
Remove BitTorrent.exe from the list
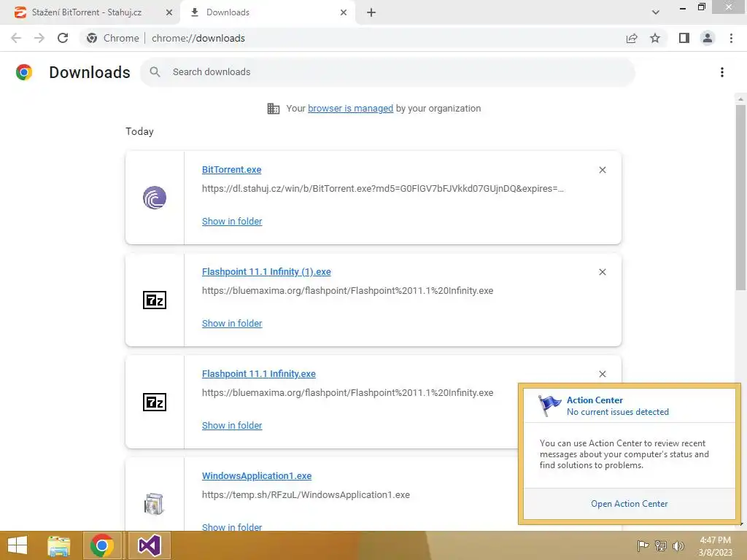[x=602, y=170]
